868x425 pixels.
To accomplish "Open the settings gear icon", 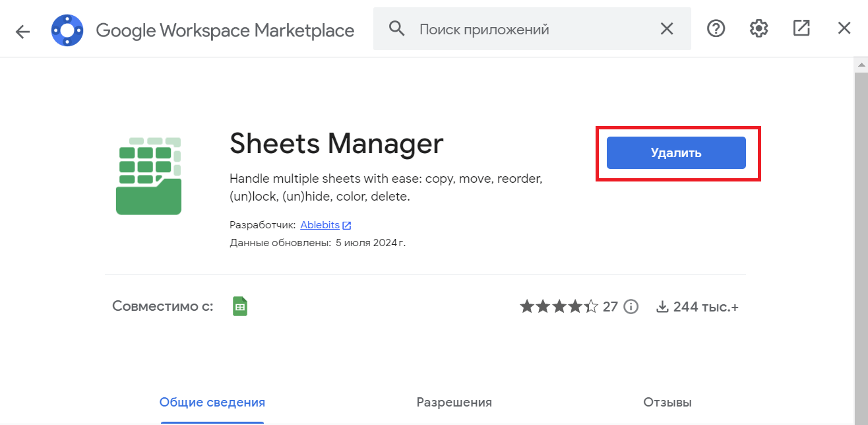I will [x=759, y=28].
